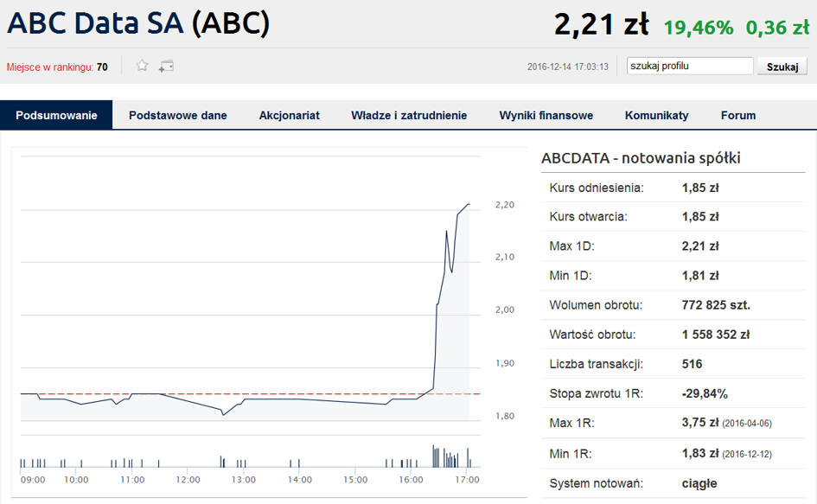Click the 13:00 time axis label
The width and height of the screenshot is (817, 504).
tap(244, 480)
